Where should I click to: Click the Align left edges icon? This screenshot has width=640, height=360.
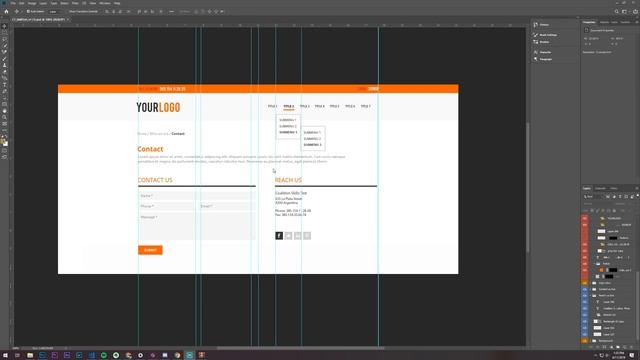[107, 11]
